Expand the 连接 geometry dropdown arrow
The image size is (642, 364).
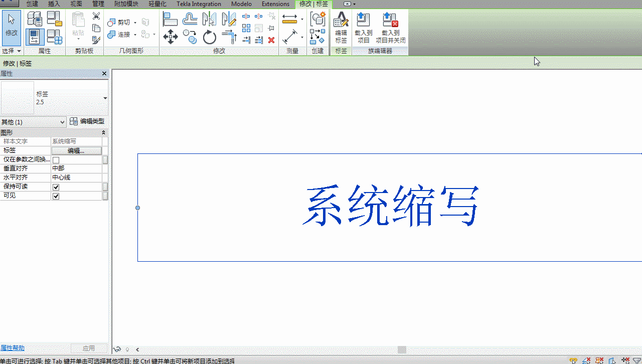(x=135, y=35)
